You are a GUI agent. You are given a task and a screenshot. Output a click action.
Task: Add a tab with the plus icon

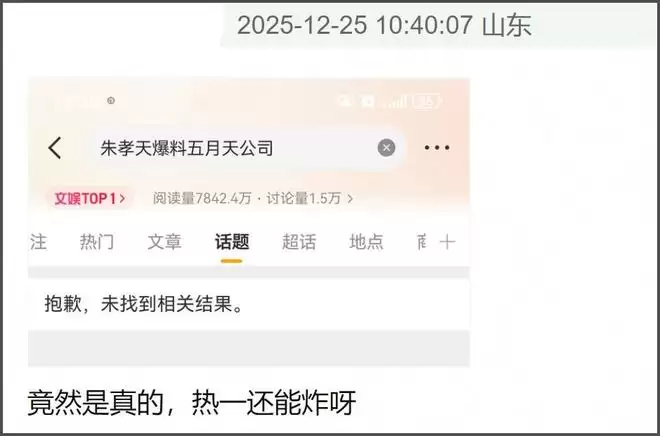[x=447, y=242]
